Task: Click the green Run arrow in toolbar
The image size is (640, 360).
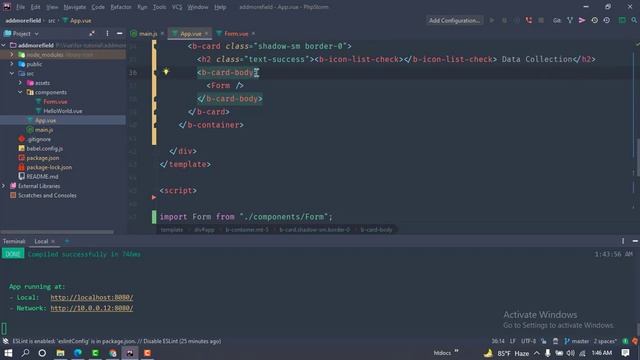Action: pos(492,20)
